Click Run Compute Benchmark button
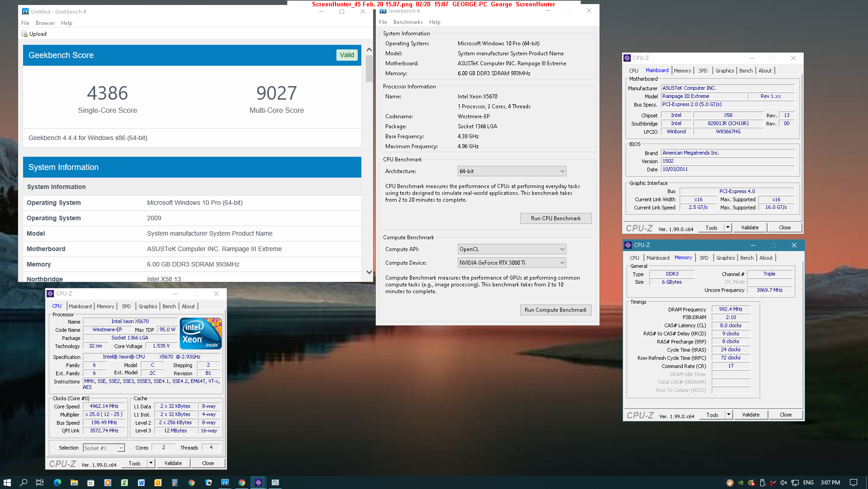Viewport: 868px width, 489px height. pyautogui.click(x=556, y=310)
